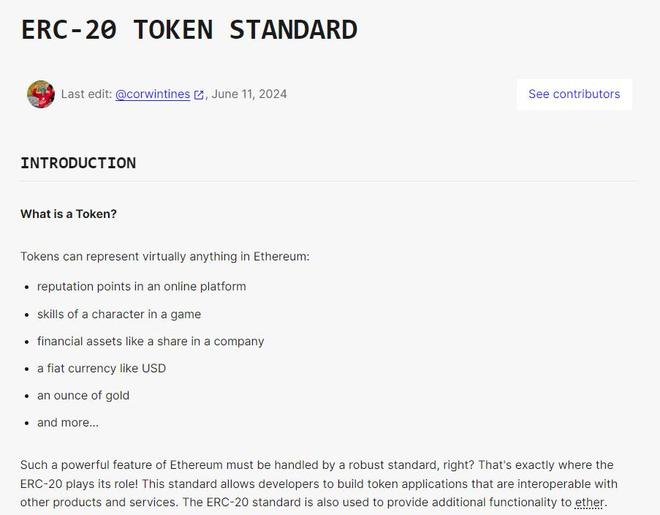
Task: Click the ERC-20 TOKEN STANDARD page title
Action: click(189, 29)
